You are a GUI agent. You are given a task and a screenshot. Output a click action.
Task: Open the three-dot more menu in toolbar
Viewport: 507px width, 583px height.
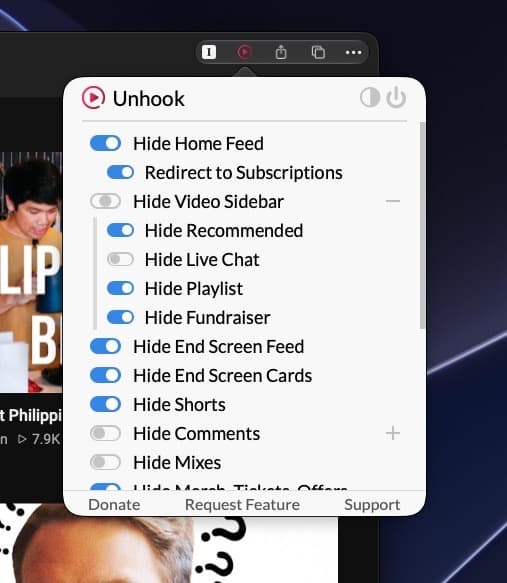click(353, 52)
